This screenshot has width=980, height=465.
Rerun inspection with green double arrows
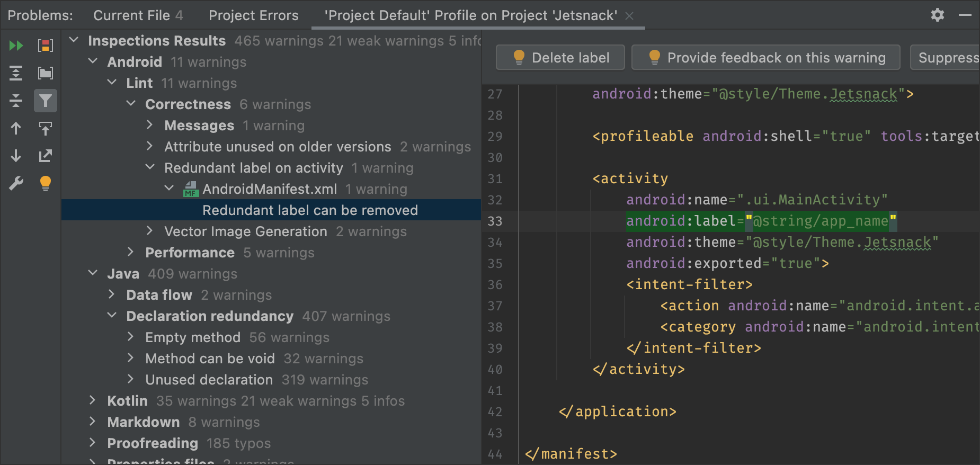pos(16,46)
